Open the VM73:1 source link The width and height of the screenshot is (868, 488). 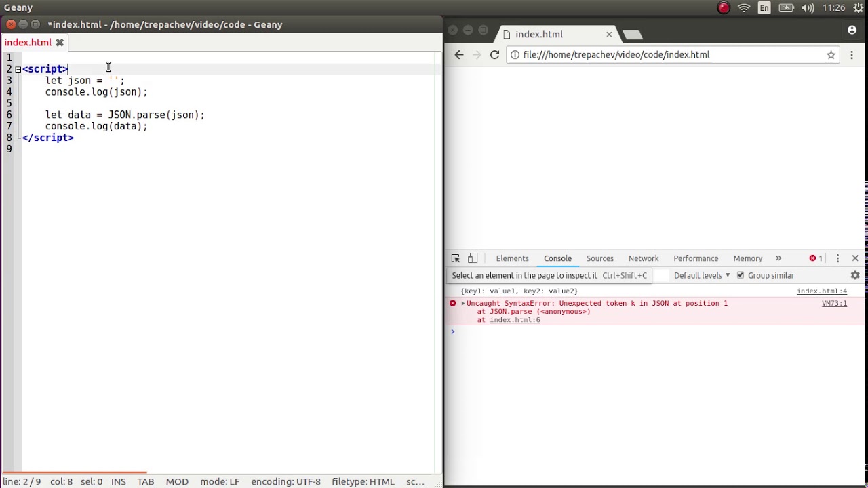point(834,304)
